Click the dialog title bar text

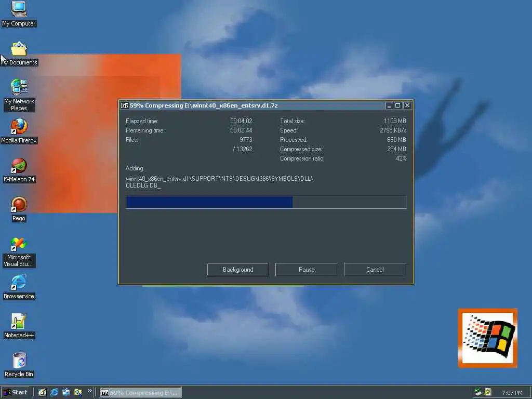(204, 105)
